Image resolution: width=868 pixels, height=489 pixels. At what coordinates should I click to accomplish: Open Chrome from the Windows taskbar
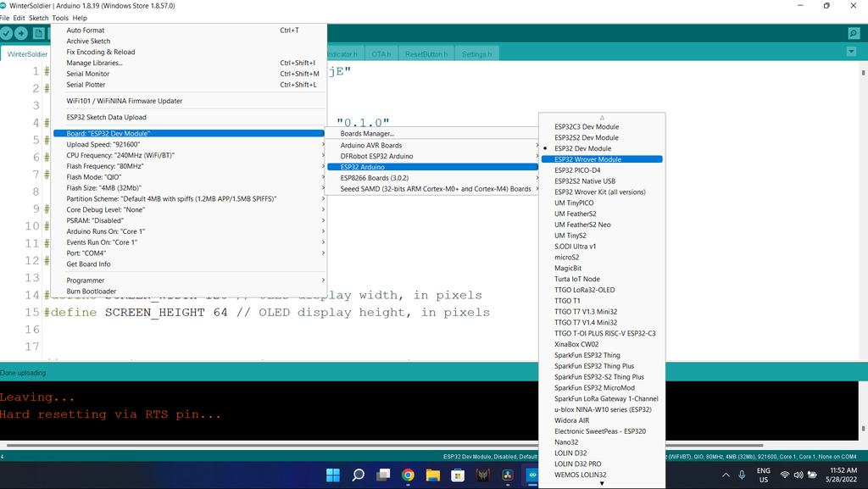pyautogui.click(x=408, y=475)
